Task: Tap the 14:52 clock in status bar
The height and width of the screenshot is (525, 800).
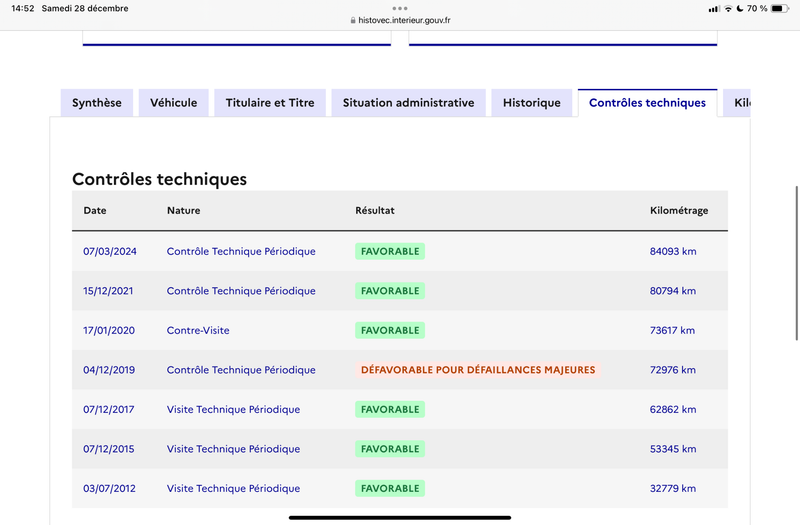Action: [23, 8]
